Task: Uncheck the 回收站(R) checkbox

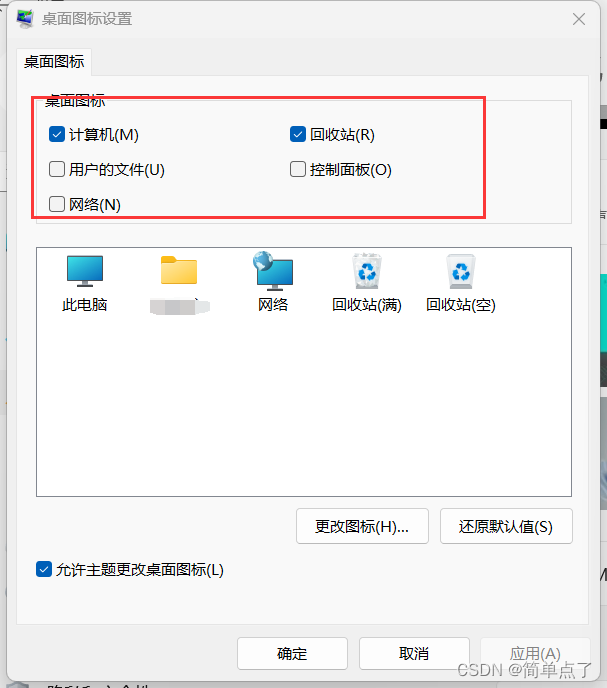Action: [298, 134]
